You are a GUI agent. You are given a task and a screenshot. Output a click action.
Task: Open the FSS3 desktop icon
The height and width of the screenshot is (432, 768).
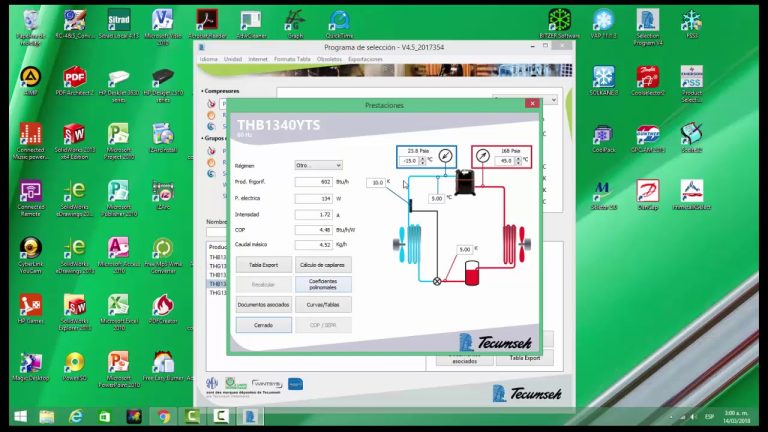pyautogui.click(x=692, y=24)
